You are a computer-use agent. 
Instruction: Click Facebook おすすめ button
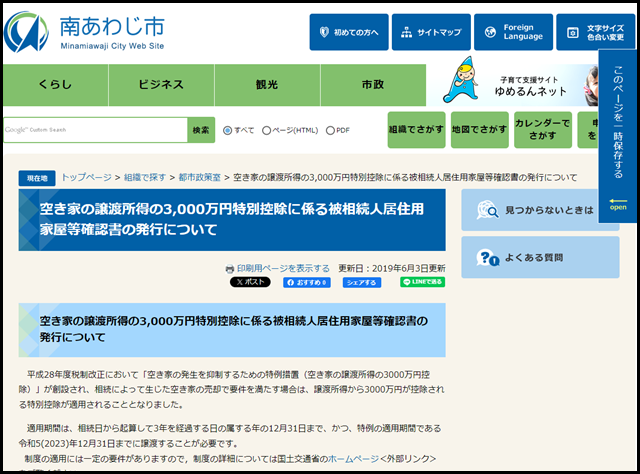click(307, 283)
